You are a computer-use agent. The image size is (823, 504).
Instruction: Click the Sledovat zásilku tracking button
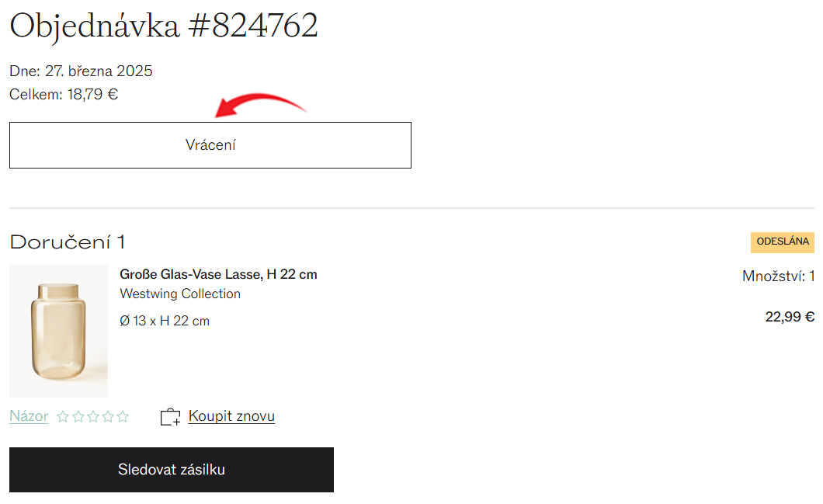click(x=171, y=470)
